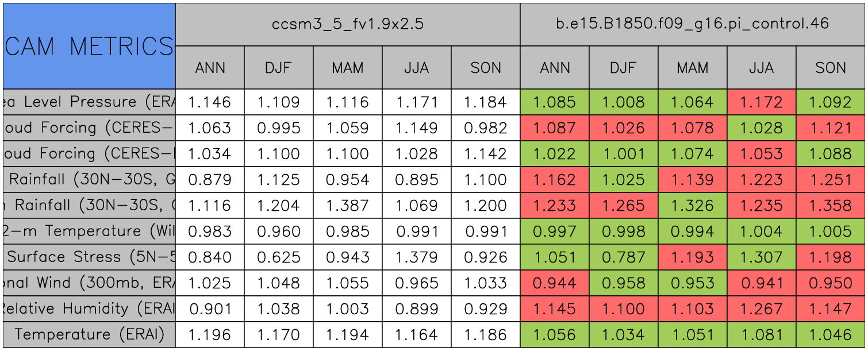Click the red cell showing 1.172
The width and height of the screenshot is (868, 351).
tap(761, 103)
